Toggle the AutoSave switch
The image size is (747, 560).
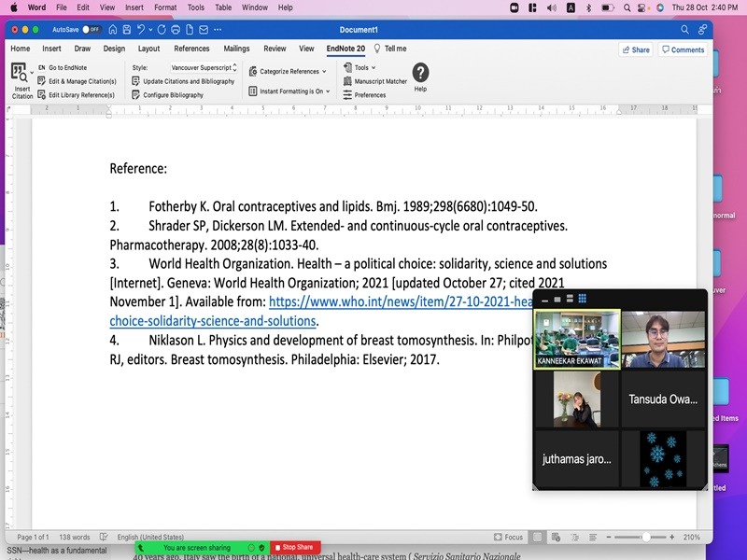click(92, 30)
